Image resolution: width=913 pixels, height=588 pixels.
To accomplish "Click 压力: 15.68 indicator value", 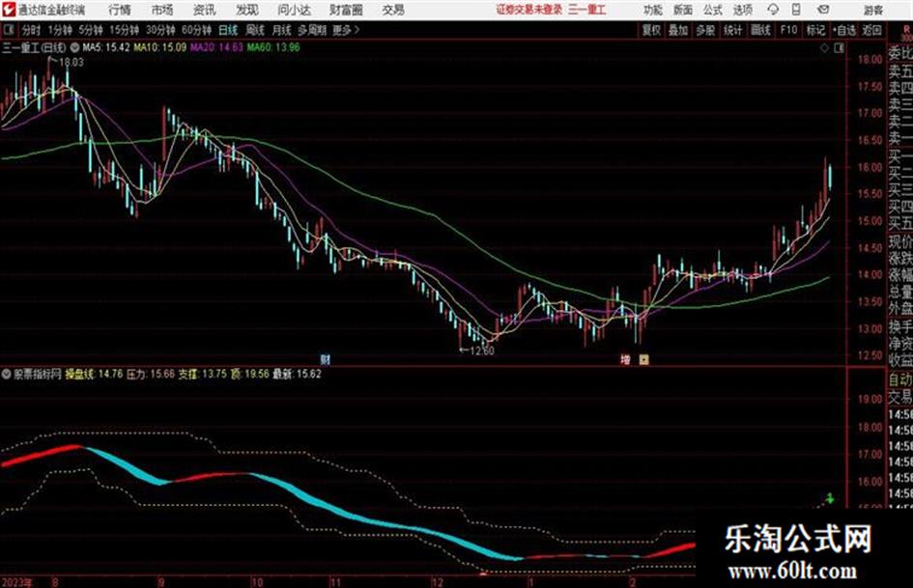I will 151,374.
